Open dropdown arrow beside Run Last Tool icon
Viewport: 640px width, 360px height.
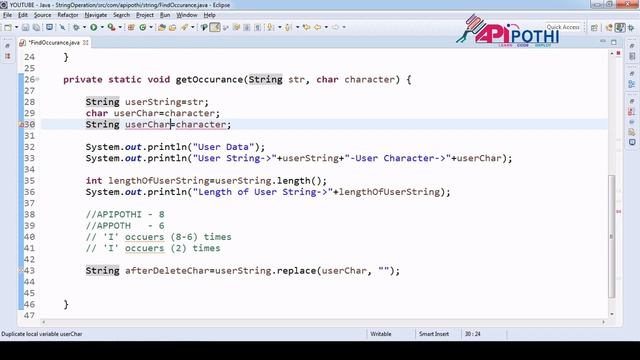[x=120, y=27]
